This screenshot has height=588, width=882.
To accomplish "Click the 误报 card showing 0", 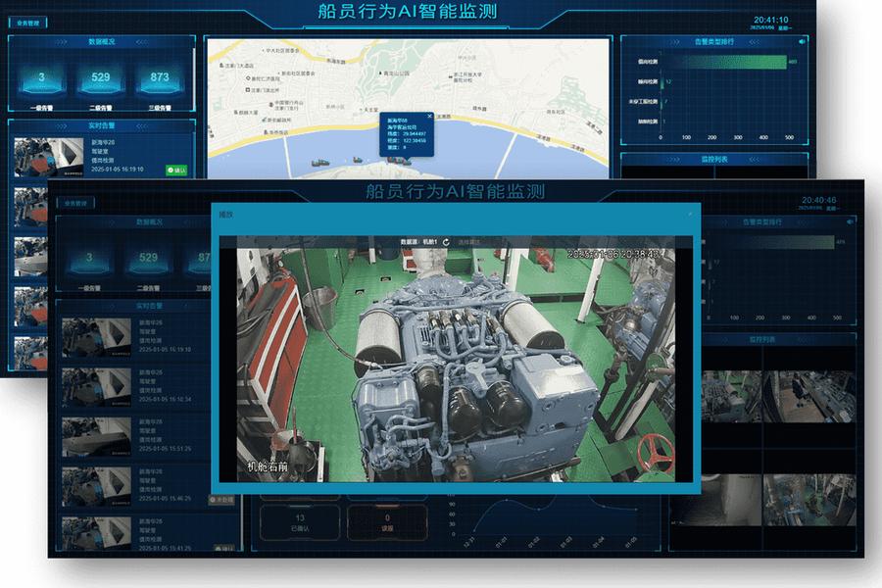I will pos(387,522).
